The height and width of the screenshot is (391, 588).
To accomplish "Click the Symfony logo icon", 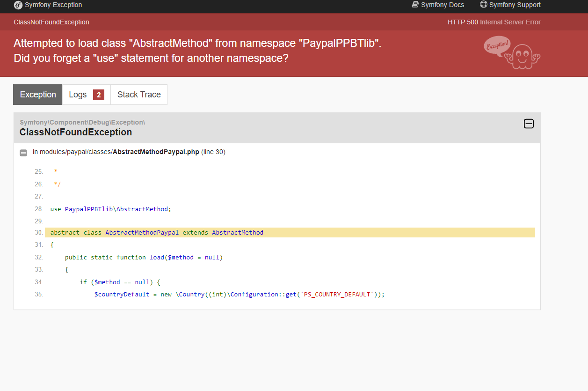I will coord(18,5).
